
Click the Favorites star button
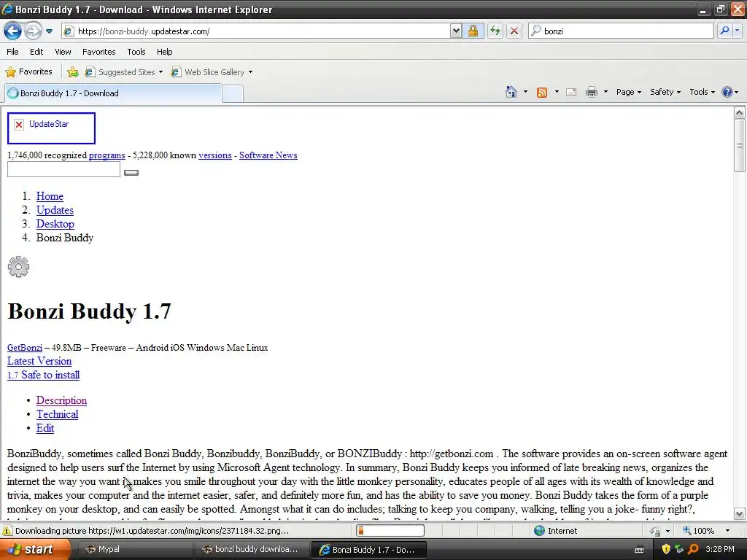click(x=28, y=72)
